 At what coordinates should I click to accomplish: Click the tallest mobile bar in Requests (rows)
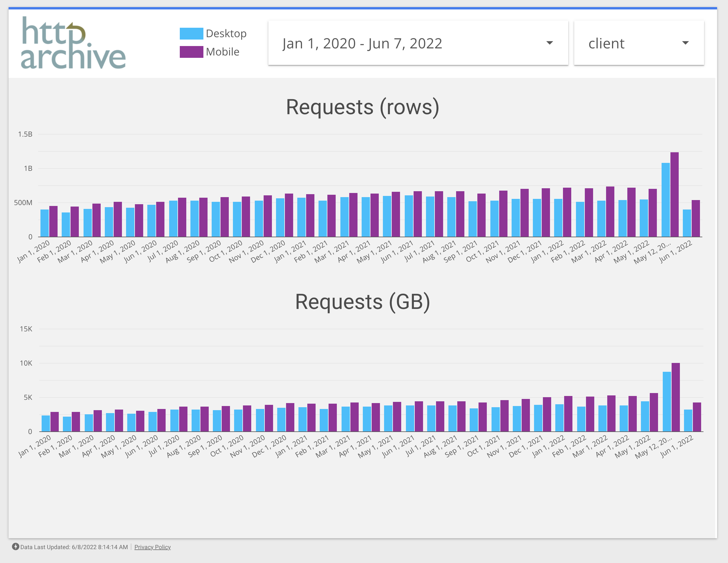click(x=674, y=195)
